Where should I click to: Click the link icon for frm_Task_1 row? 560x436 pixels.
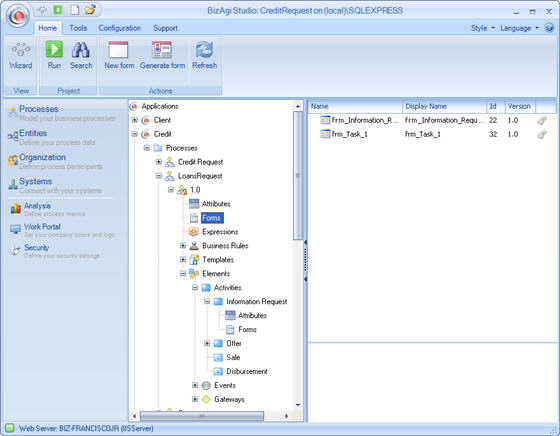[x=542, y=134]
